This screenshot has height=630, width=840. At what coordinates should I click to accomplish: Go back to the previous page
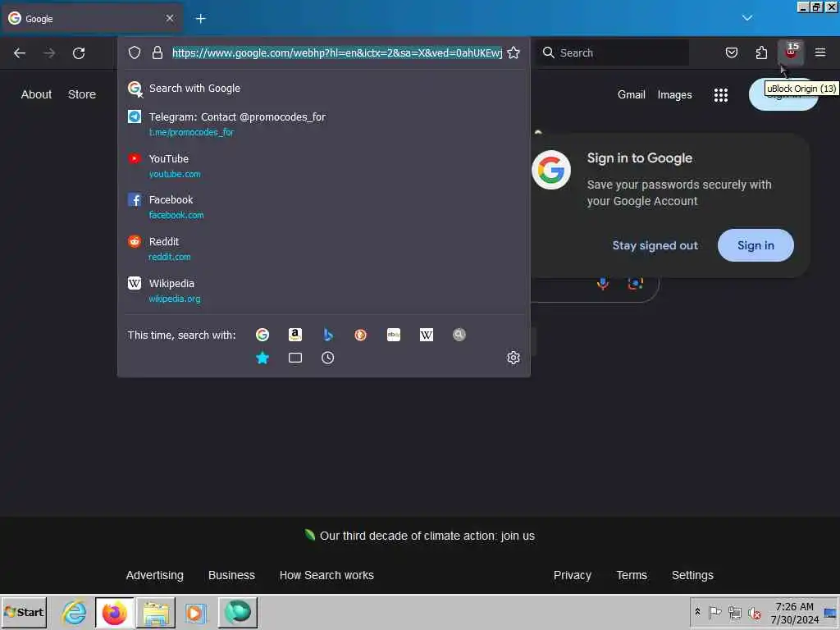tap(20, 53)
